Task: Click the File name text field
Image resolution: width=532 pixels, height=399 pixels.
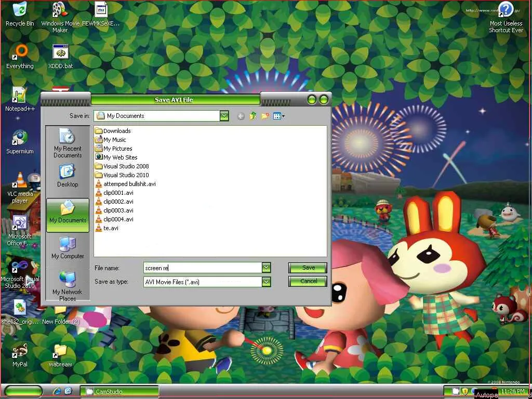Action: (203, 268)
